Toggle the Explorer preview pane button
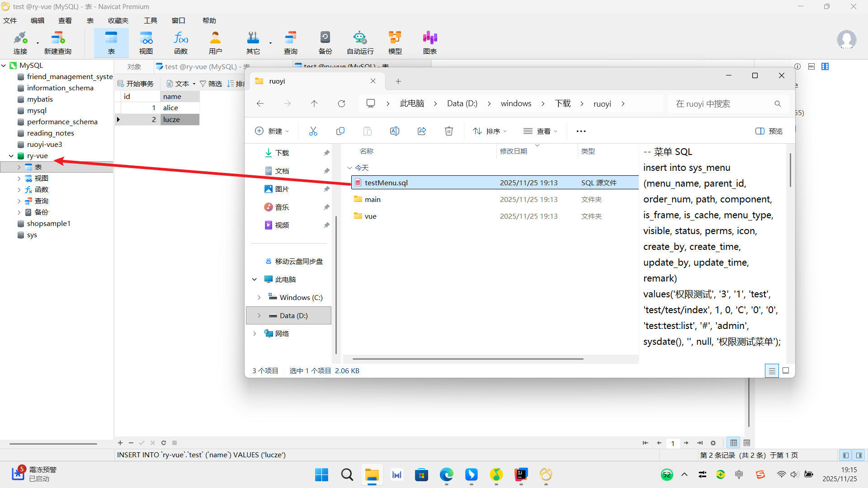868x488 pixels. (x=769, y=131)
